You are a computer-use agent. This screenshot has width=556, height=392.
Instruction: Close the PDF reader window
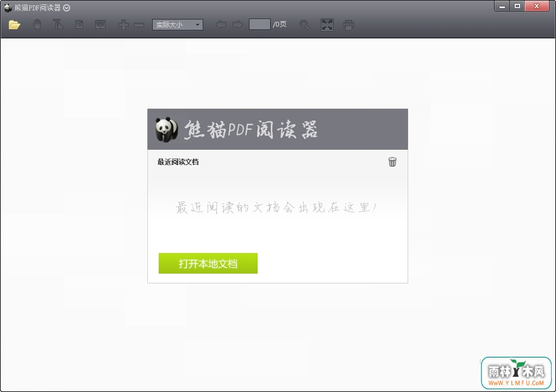(537, 6)
